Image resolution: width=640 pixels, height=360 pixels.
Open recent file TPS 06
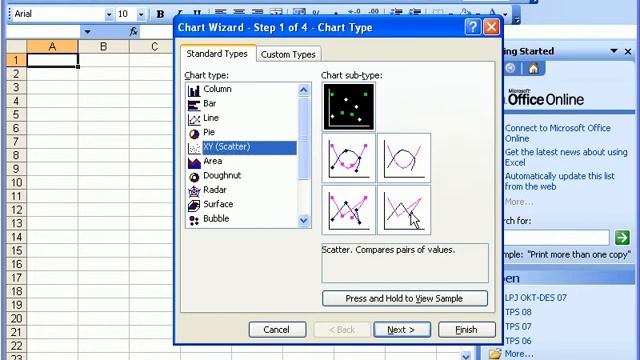click(518, 341)
